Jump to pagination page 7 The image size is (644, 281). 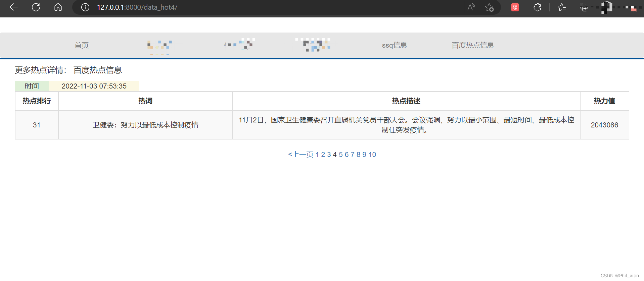tap(353, 155)
